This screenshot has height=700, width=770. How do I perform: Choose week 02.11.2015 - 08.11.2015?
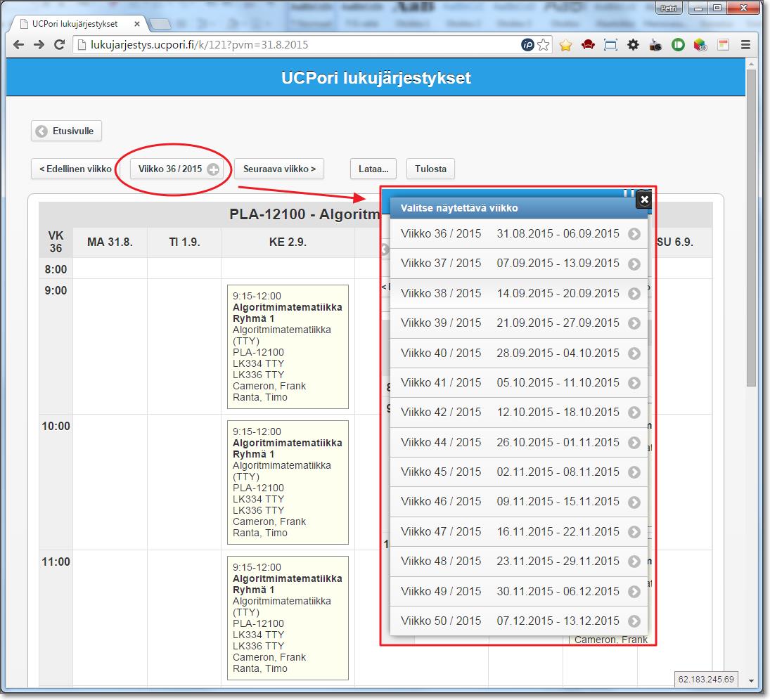click(518, 472)
